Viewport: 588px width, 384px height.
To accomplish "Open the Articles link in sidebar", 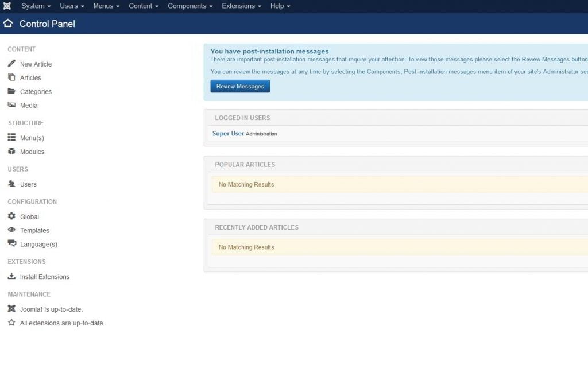I will (x=30, y=78).
